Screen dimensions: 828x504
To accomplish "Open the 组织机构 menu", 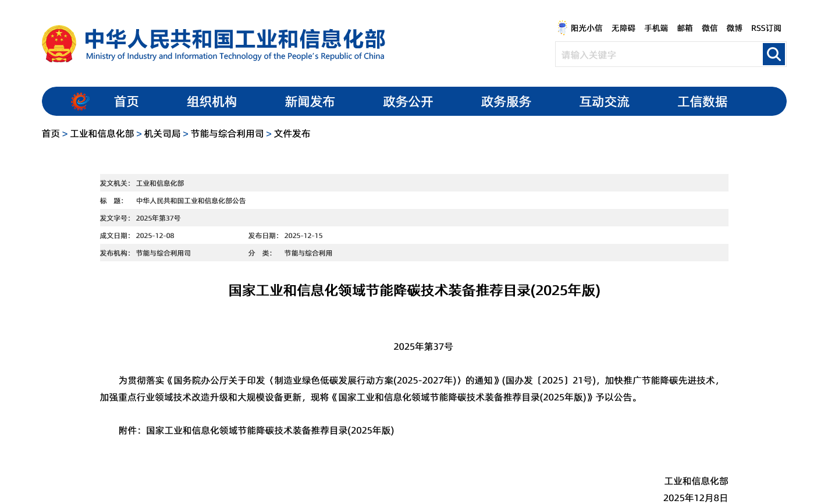I will click(211, 101).
